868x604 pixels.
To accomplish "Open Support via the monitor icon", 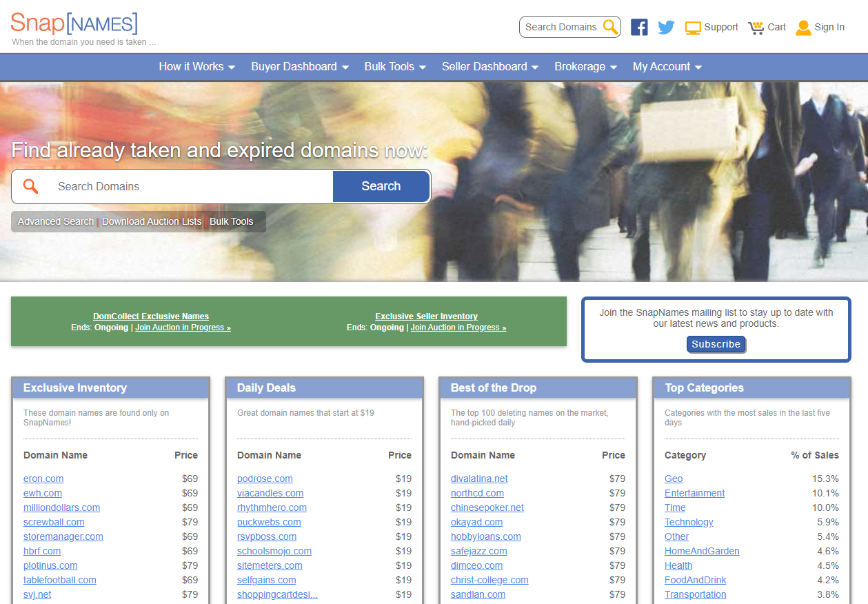I will (692, 27).
